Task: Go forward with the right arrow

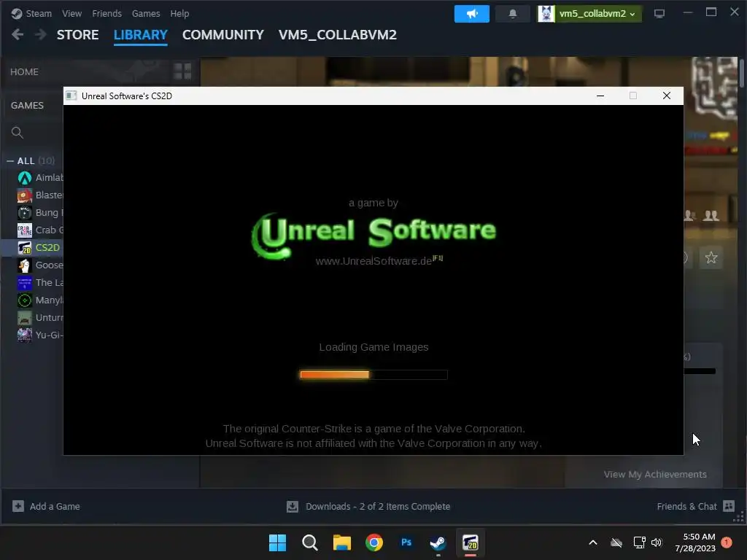Action: coord(41,34)
